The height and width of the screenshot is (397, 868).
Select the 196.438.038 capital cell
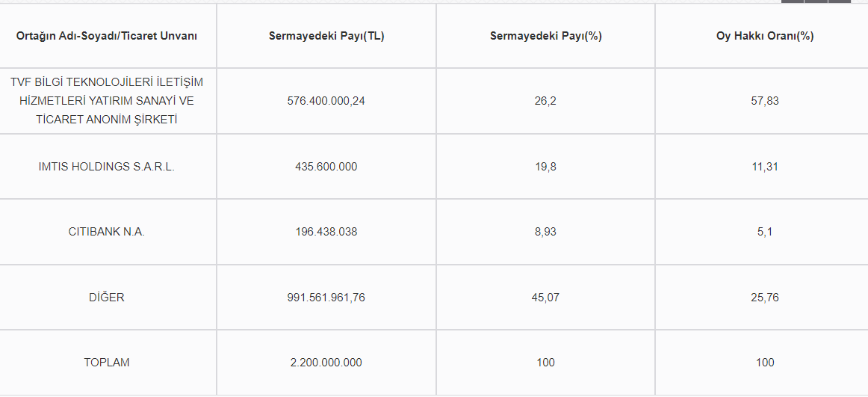coord(326,232)
